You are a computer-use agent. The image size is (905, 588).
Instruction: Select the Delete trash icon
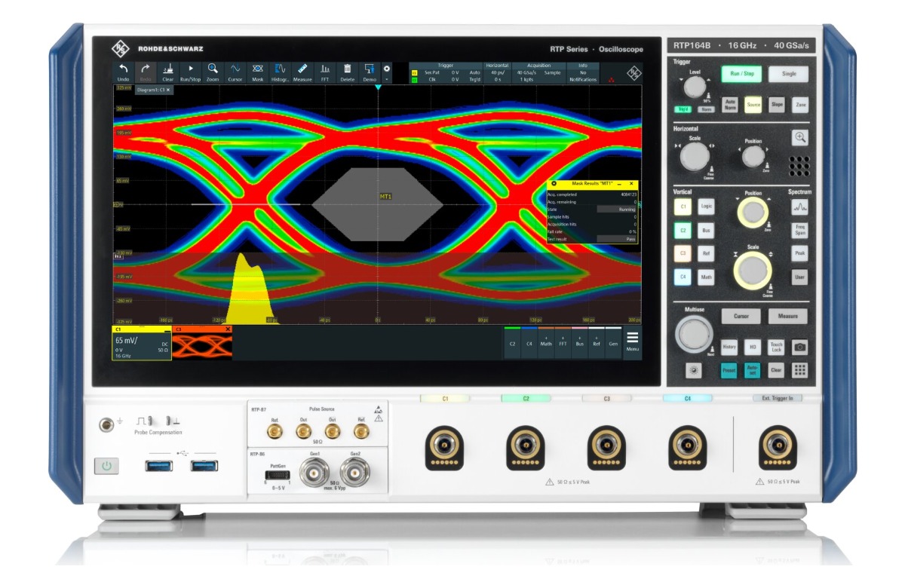[x=347, y=72]
